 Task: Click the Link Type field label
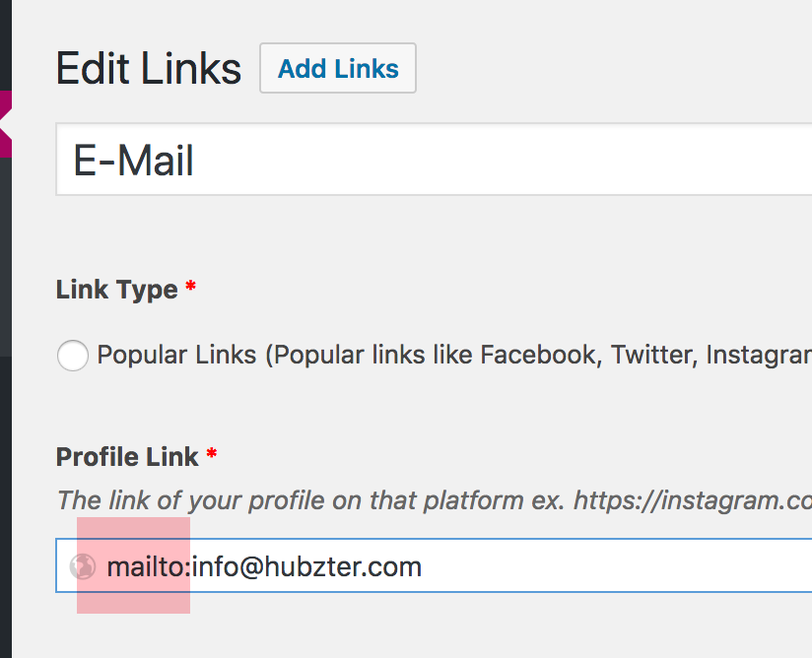point(117,290)
